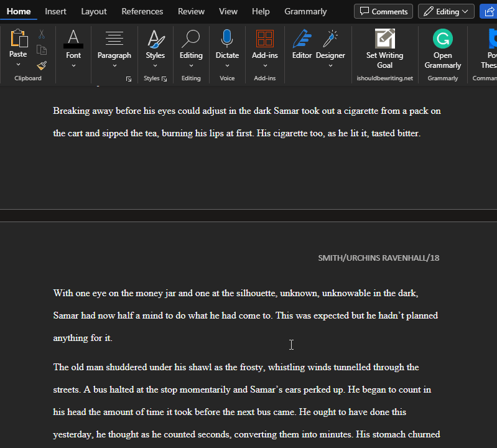
Task: Place cursor in "With one eye on" paragraph
Action: point(246,315)
